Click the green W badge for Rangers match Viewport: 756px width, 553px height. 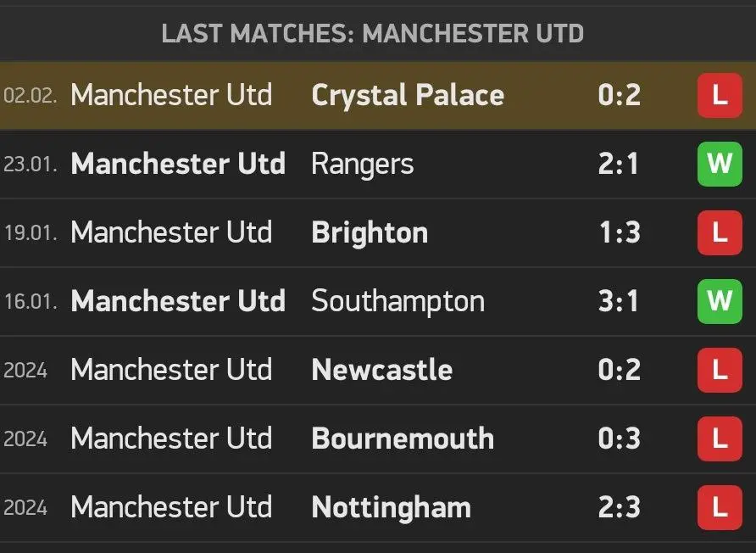pyautogui.click(x=719, y=164)
